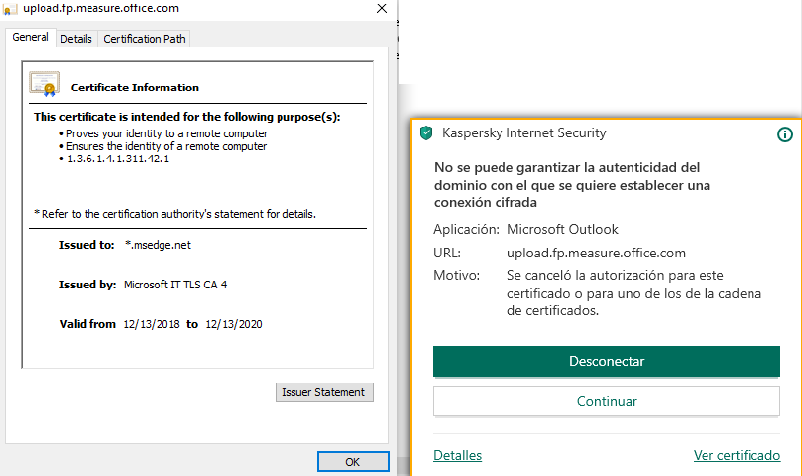Open the Details tab
This screenshot has height=476, width=802.
(x=76, y=39)
